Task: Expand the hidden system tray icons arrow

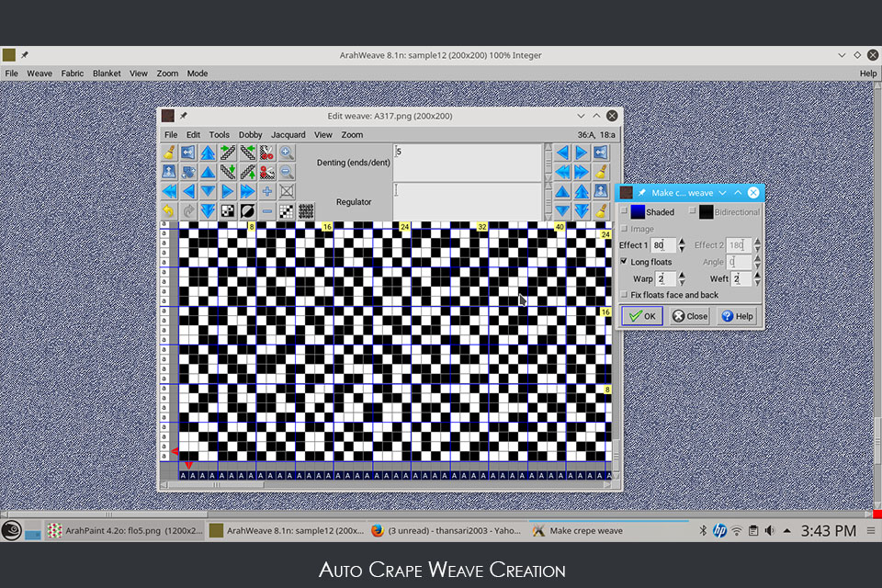Action: click(x=787, y=531)
